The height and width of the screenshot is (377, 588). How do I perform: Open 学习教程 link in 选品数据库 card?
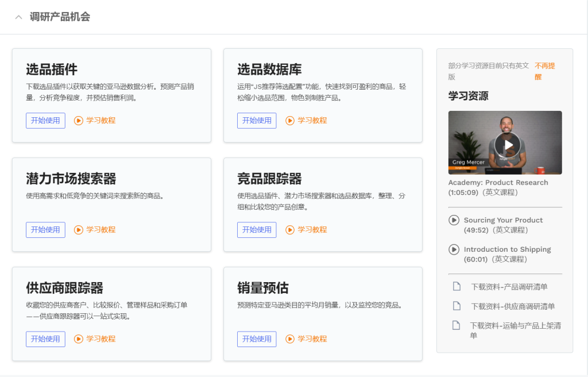312,121
